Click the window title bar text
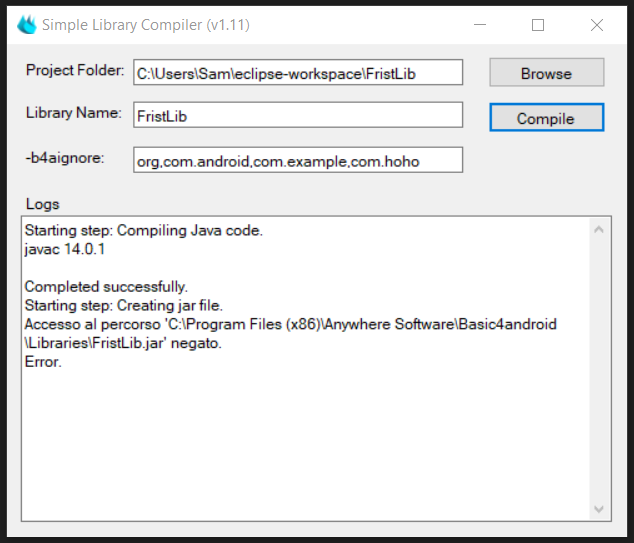Screen dimensions: 634x543 tap(145, 25)
